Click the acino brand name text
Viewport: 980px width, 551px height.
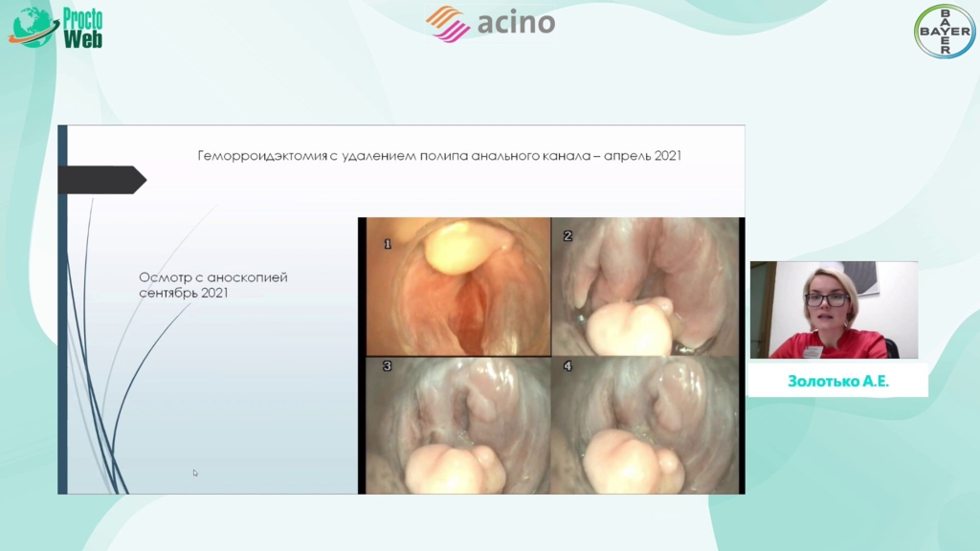(513, 22)
